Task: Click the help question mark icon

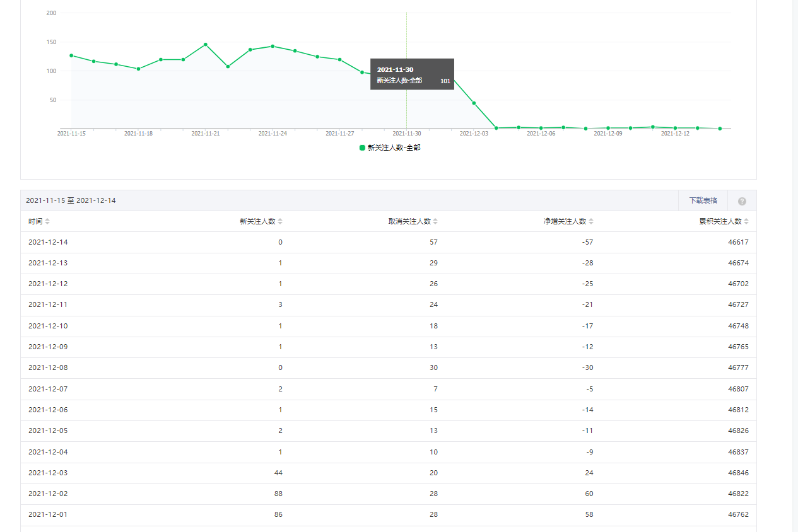Action: (742, 201)
